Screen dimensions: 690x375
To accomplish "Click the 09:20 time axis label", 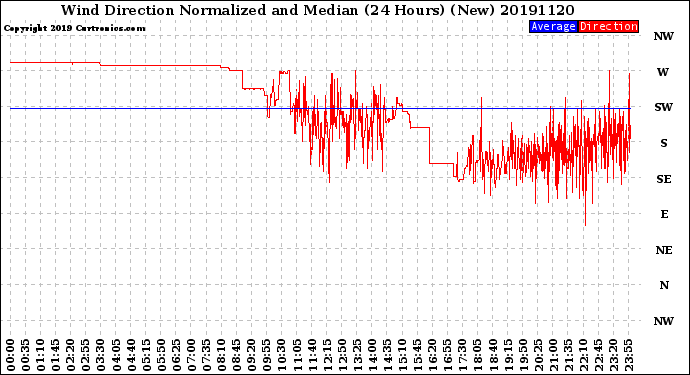I will point(251,355).
